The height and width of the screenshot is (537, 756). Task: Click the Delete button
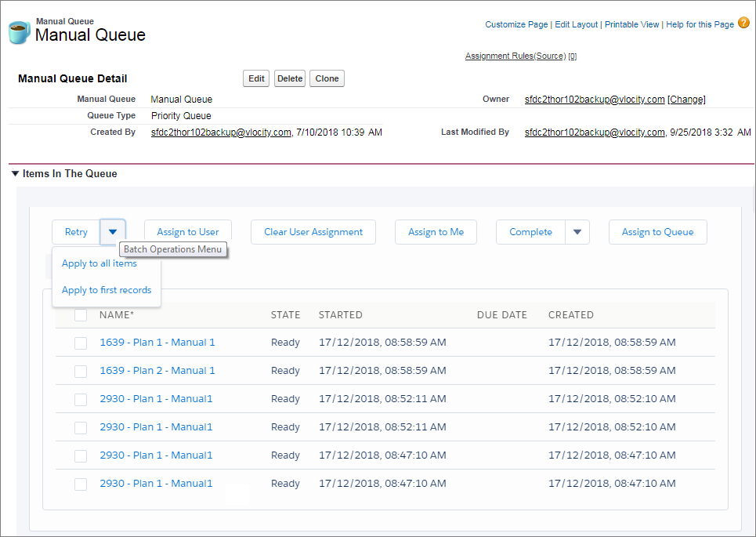(290, 78)
